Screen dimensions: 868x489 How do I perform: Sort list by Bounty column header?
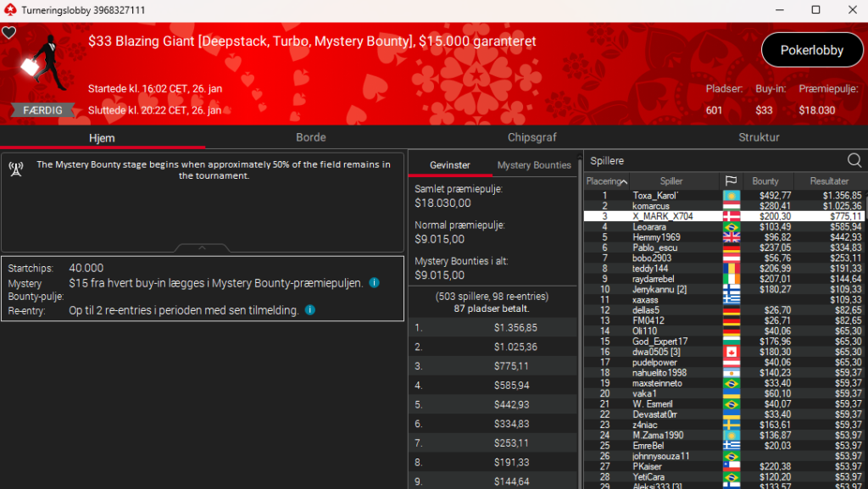[765, 181]
